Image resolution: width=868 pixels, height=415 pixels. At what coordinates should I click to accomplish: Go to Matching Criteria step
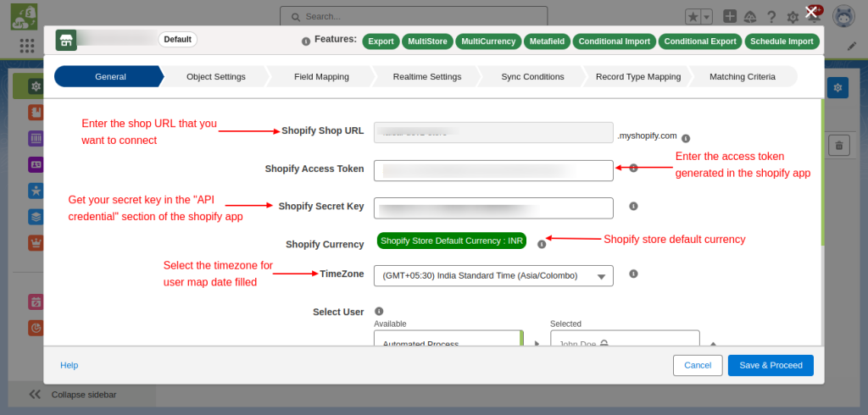pos(743,77)
